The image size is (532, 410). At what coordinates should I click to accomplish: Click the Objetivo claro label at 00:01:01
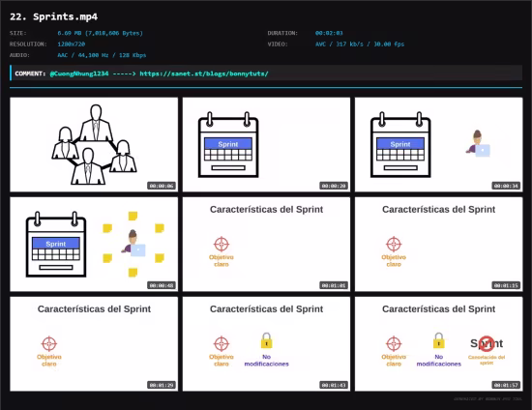tap(222, 260)
